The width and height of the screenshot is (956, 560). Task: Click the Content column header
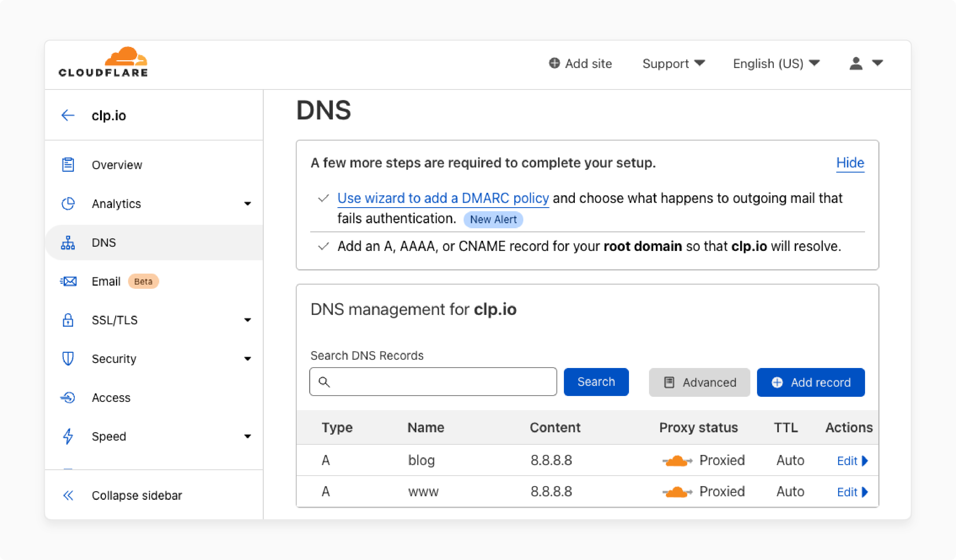(x=555, y=427)
